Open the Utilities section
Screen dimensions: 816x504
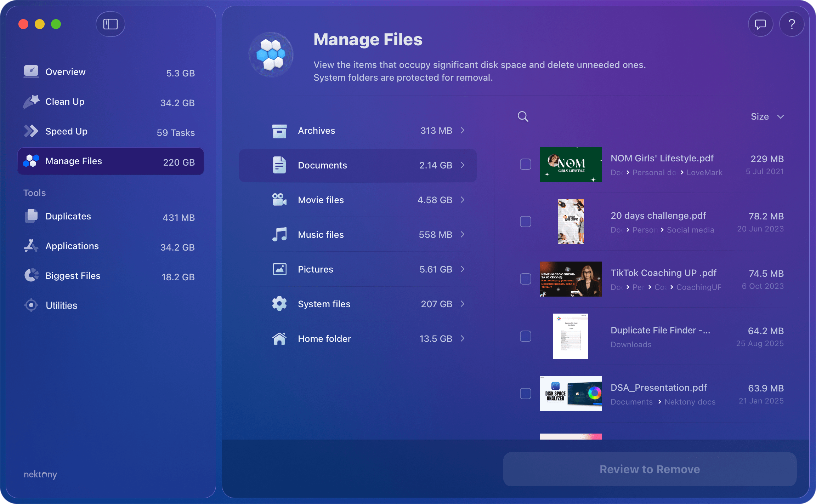(61, 305)
